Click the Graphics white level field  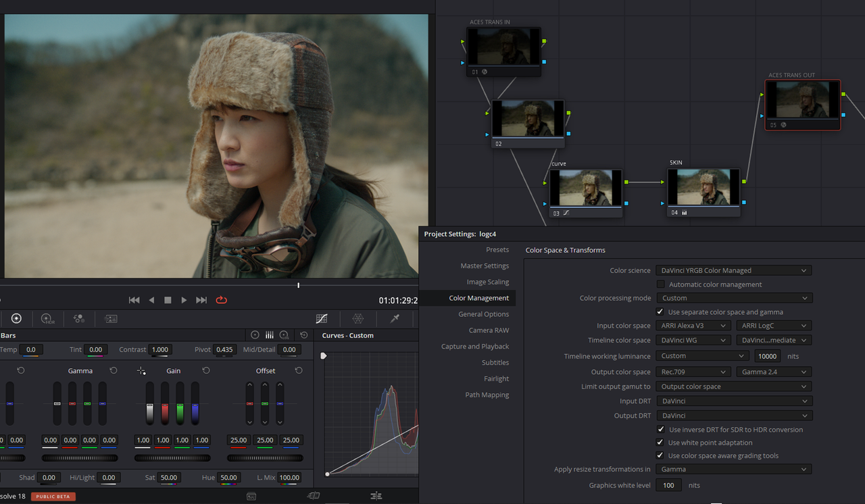(x=668, y=485)
